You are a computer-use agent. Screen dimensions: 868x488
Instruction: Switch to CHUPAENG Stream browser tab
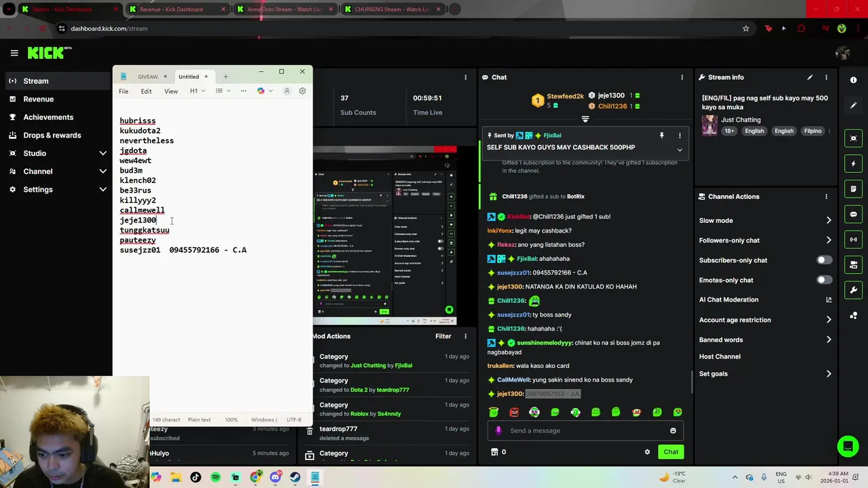[392, 9]
